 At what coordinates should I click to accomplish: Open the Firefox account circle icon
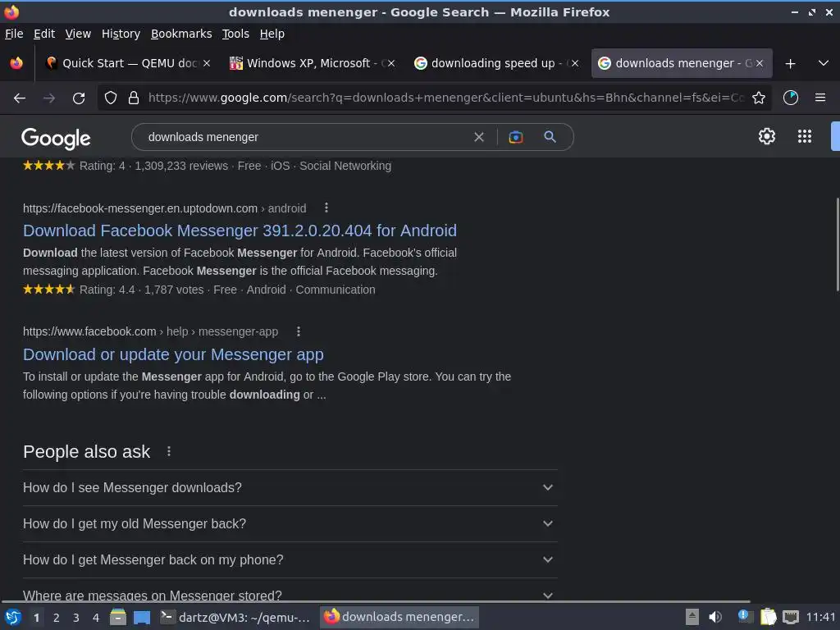pyautogui.click(x=791, y=98)
